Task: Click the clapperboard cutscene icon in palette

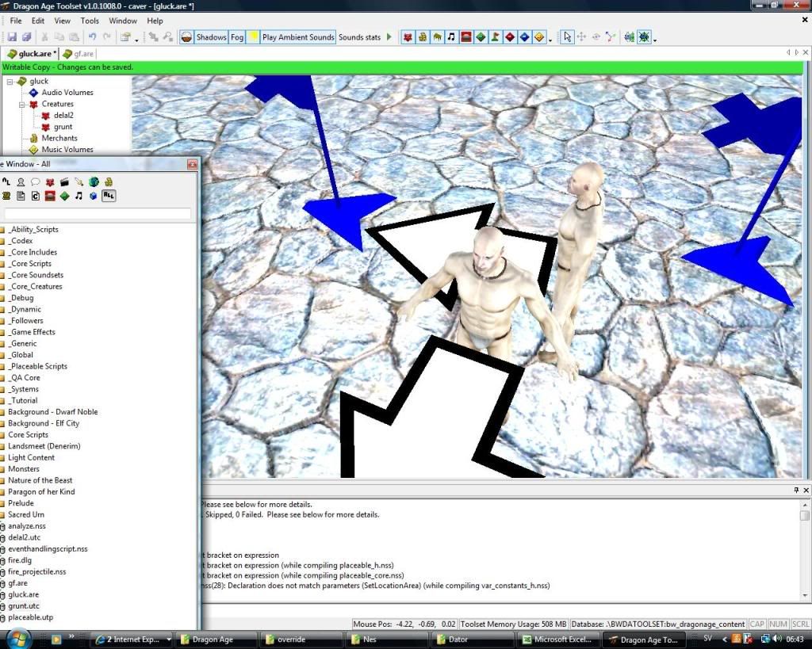Action: [64, 182]
